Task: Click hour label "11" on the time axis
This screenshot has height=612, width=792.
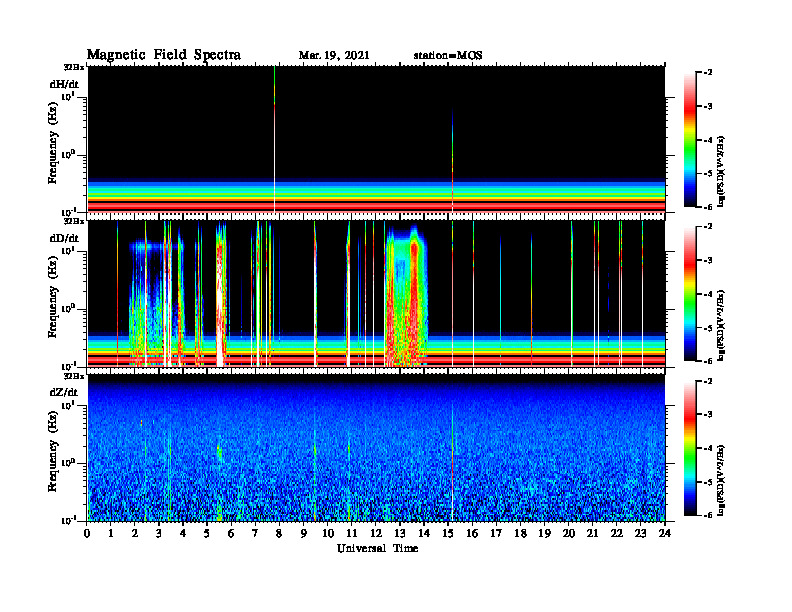Action: coord(352,533)
